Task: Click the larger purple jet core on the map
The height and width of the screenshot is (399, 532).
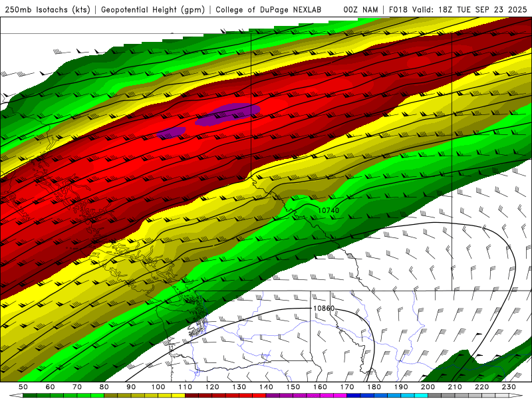Action: tap(227, 114)
